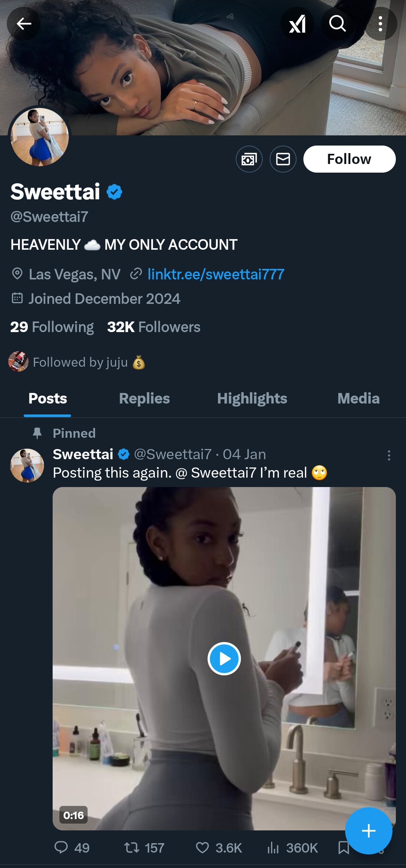
Task: Follow the Sweettai account
Action: (x=349, y=159)
